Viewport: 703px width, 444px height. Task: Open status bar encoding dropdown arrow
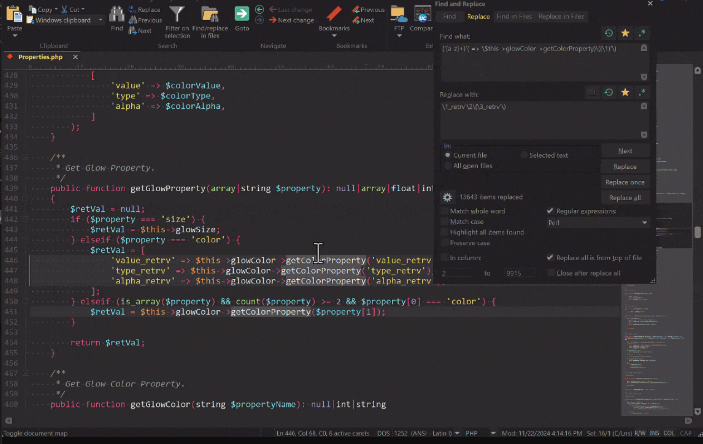click(x=457, y=433)
